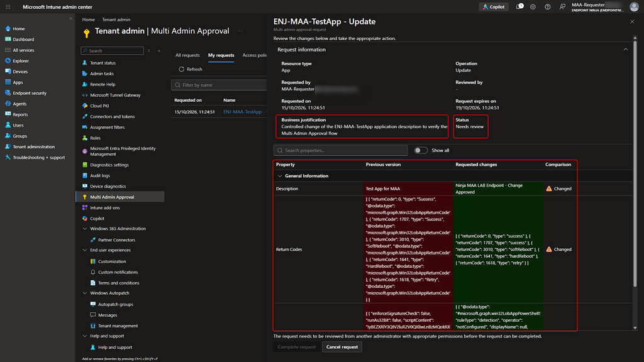Image resolution: width=644 pixels, height=362 pixels.
Task: Collapse the tenant admin menu chevrons
Action: point(159,50)
